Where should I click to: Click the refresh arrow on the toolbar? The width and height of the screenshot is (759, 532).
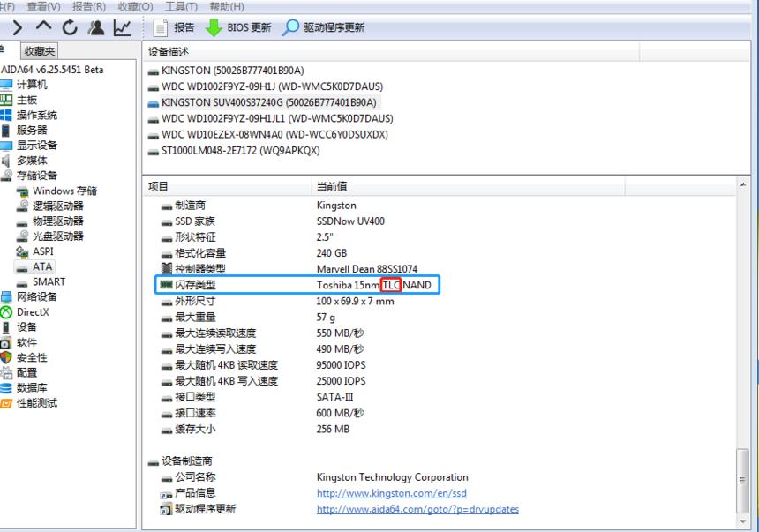pos(70,26)
